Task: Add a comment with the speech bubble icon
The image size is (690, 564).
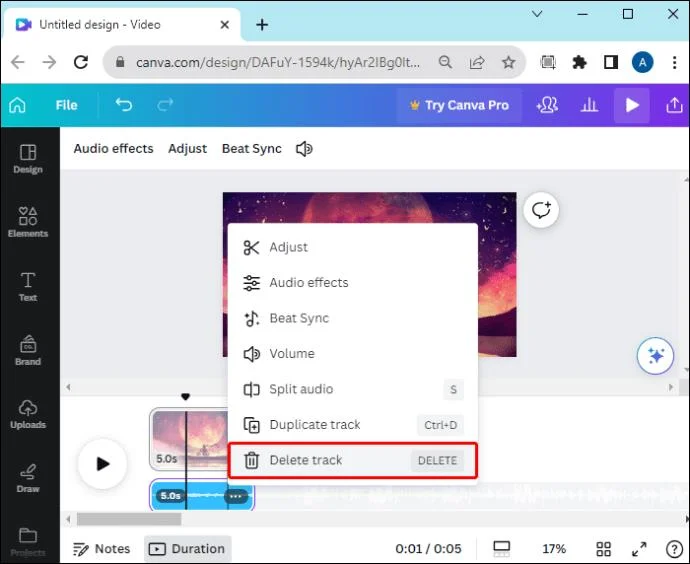Action: point(541,210)
